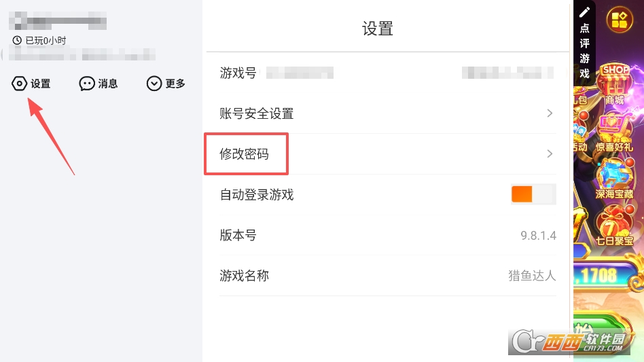Expand 修改密码 chevron arrow
644x362 pixels.
[550, 154]
